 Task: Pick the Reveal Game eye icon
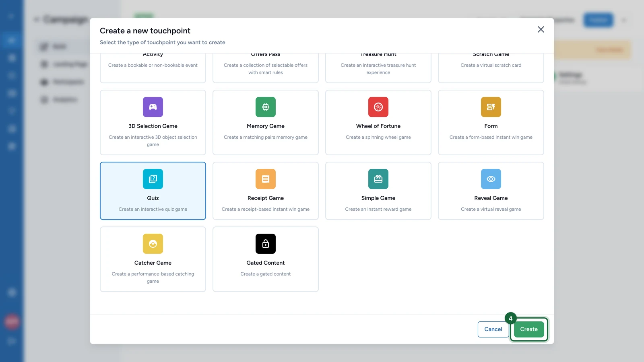(x=491, y=179)
